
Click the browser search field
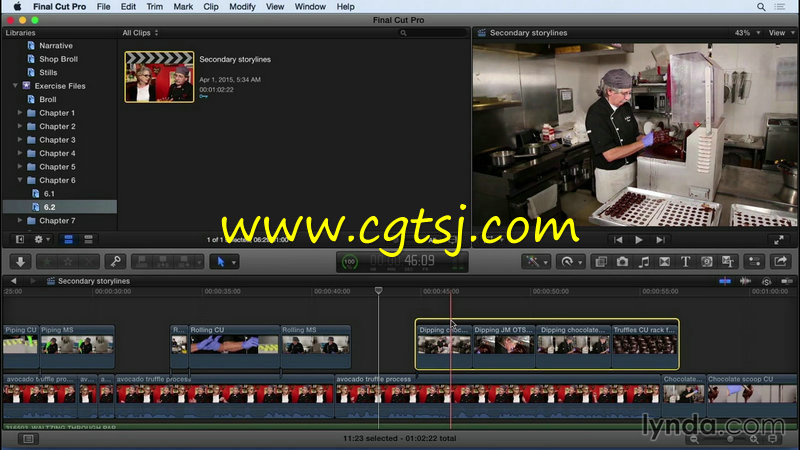coord(433,33)
